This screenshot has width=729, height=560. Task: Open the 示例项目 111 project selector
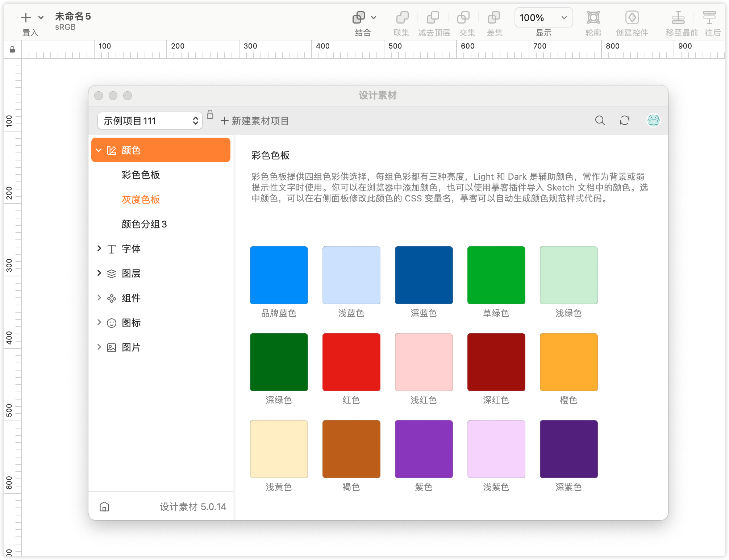[x=150, y=121]
